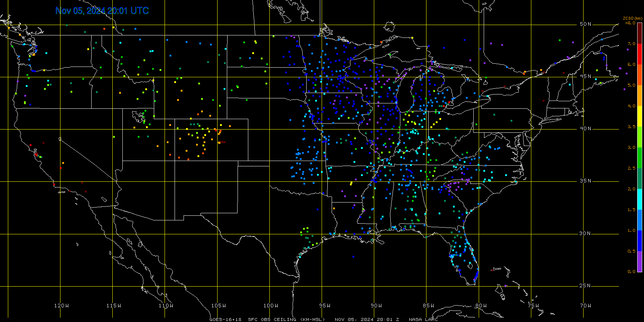This screenshot has width=644, height=322.
Task: Click the '35 N' latitude label
Action: (x=585, y=181)
